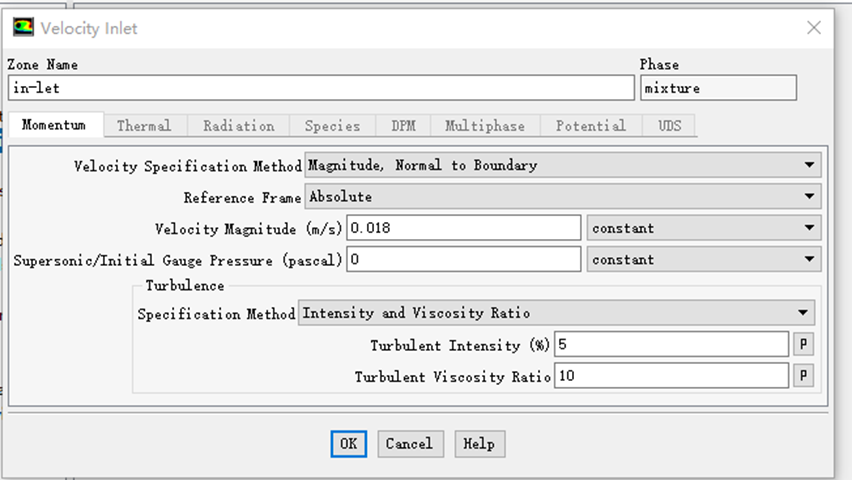The height and width of the screenshot is (480, 852).
Task: Open the DPM tab
Action: pyautogui.click(x=403, y=126)
